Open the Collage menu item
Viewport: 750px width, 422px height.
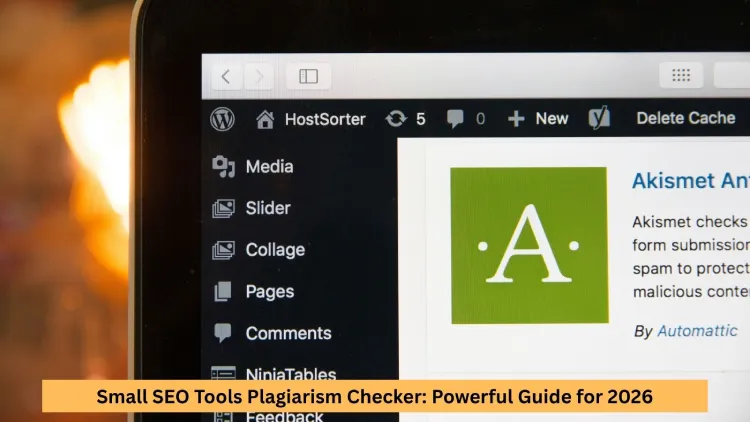tap(275, 250)
